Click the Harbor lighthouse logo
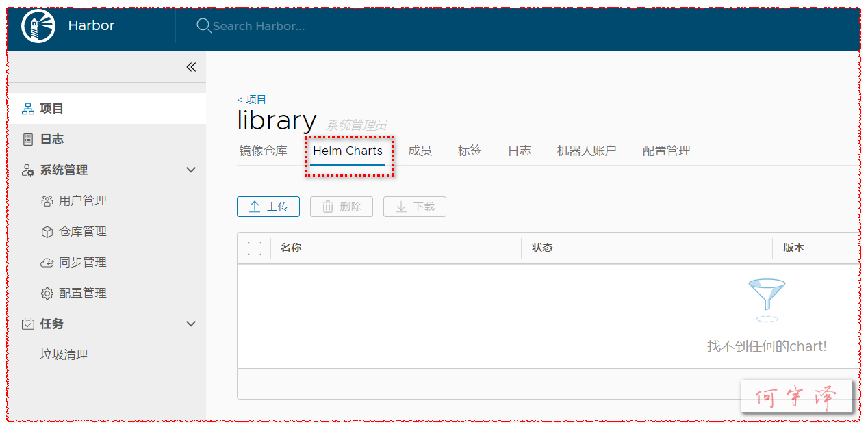The height and width of the screenshot is (429, 868). 38,27
